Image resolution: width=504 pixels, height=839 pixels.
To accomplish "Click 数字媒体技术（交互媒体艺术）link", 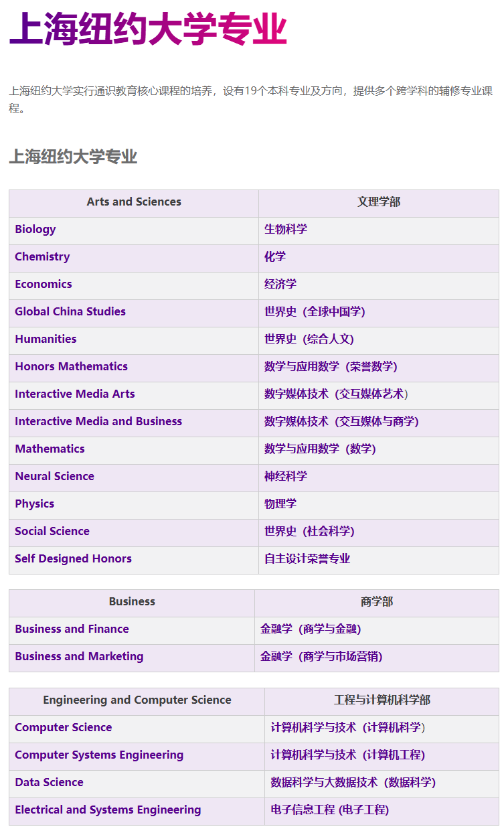I will [x=336, y=394].
